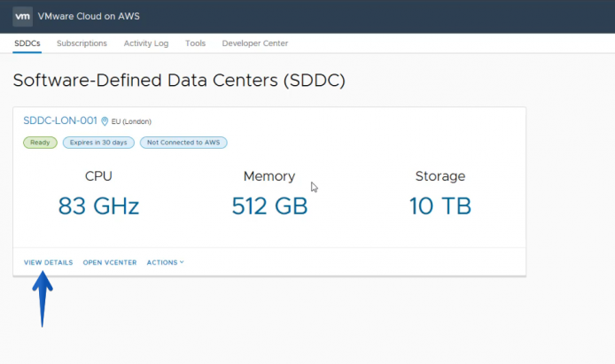Viewport: 615px width, 364px height.
Task: Click the Not Connected to AWS badge
Action: pos(183,143)
